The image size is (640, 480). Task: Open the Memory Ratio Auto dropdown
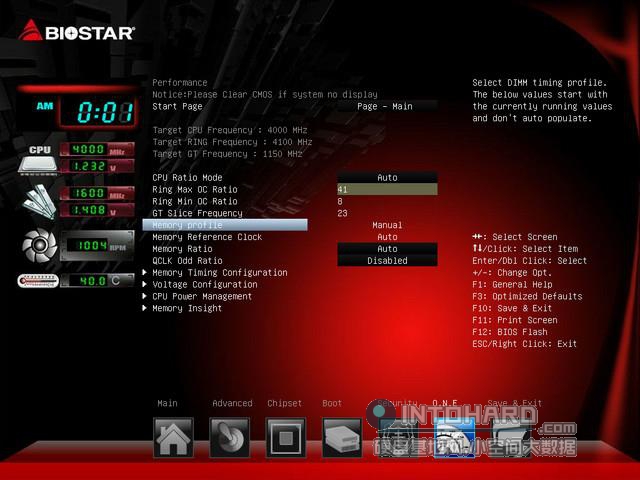387,249
